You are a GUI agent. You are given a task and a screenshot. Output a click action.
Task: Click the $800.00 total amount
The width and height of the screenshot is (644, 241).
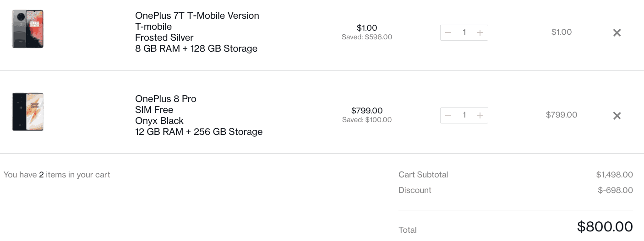tap(605, 227)
